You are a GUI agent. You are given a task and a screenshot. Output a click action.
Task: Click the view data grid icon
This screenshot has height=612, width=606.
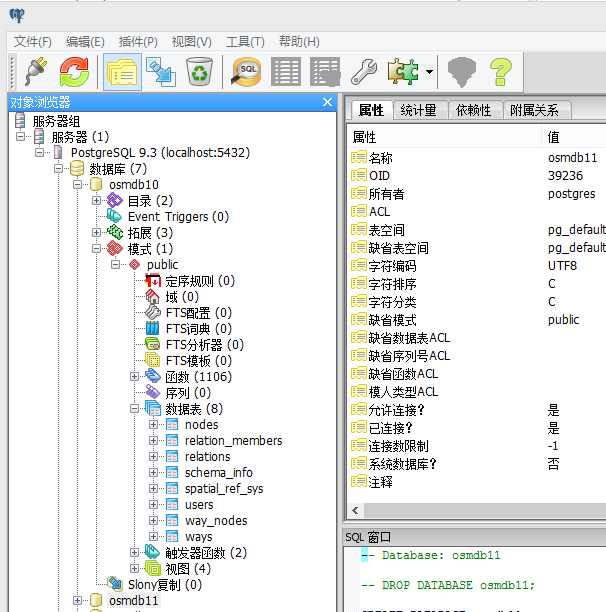click(286, 71)
